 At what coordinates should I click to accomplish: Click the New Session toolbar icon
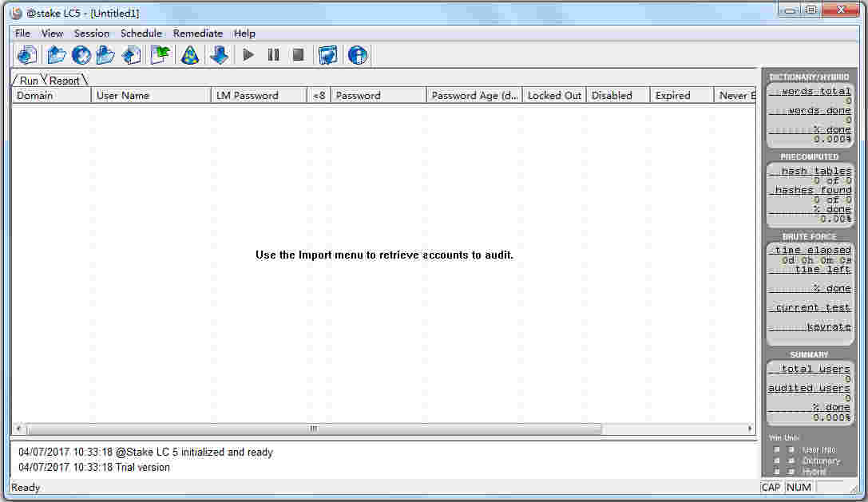(26, 55)
